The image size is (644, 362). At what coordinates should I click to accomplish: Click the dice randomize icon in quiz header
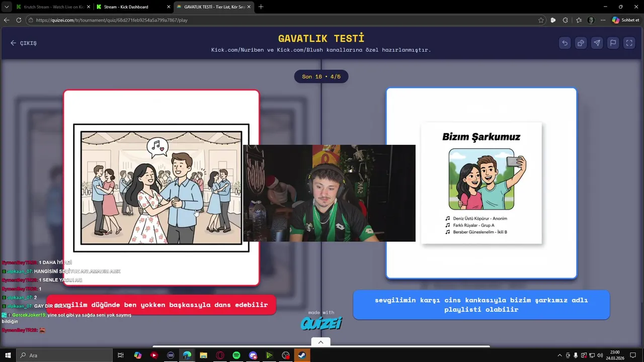tap(581, 43)
